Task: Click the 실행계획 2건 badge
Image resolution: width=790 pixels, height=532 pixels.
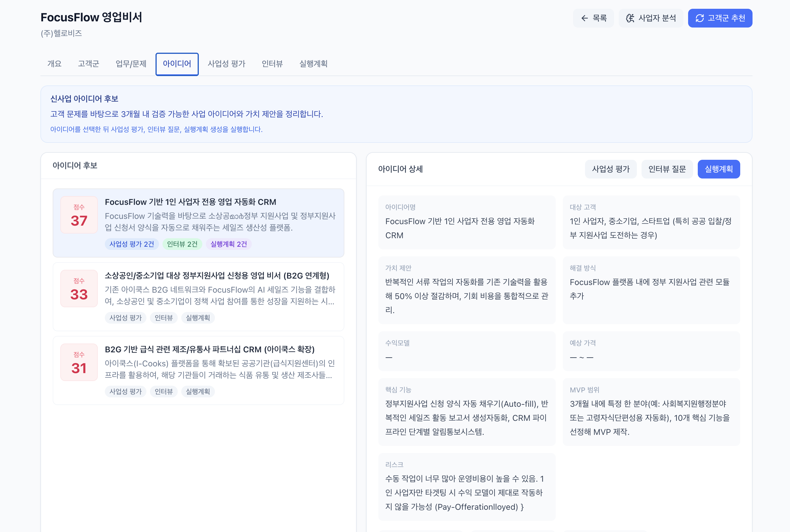Action: pyautogui.click(x=229, y=244)
